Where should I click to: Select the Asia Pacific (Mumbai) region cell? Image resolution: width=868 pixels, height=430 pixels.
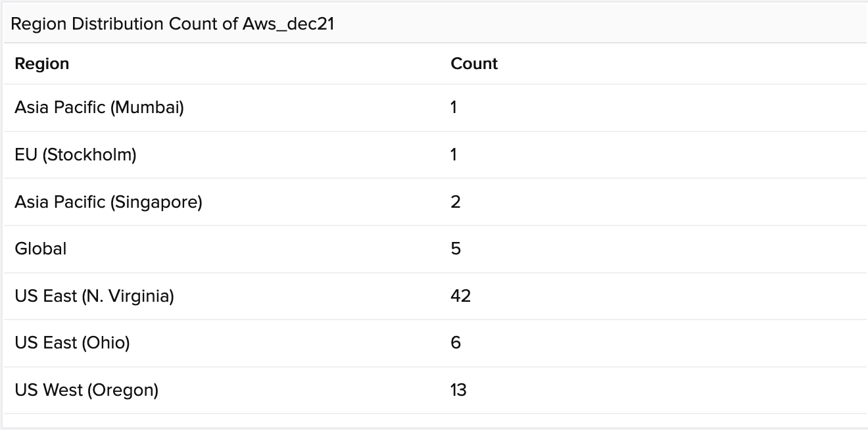point(99,107)
